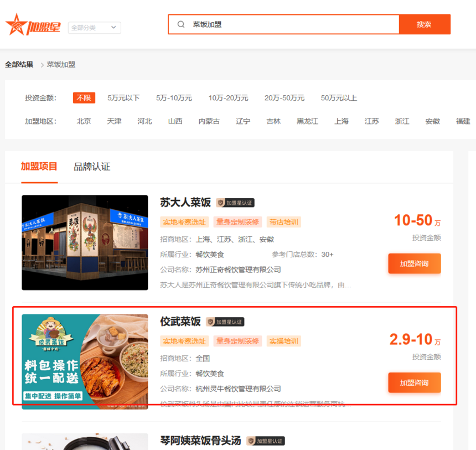
Task: Click 实地考察选址 tag under 苏大人菜饭
Action: (x=184, y=223)
